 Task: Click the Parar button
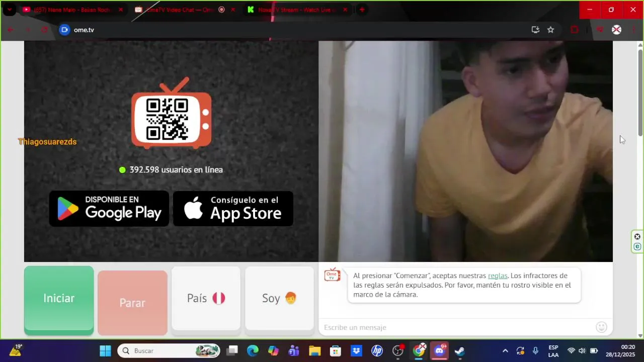click(132, 303)
